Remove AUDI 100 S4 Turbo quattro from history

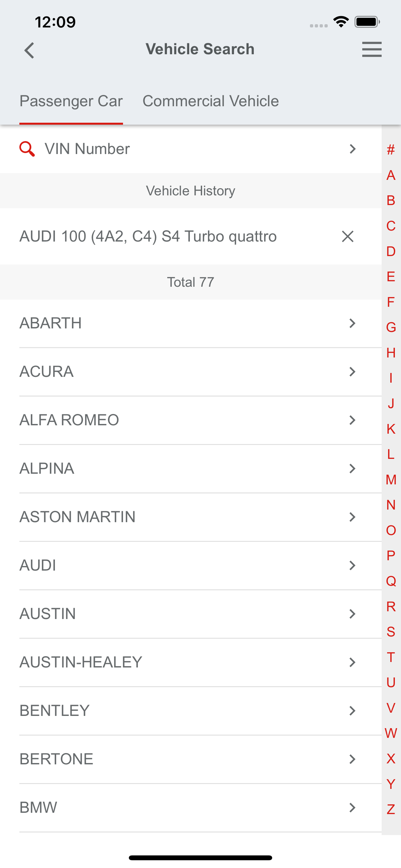coord(347,236)
